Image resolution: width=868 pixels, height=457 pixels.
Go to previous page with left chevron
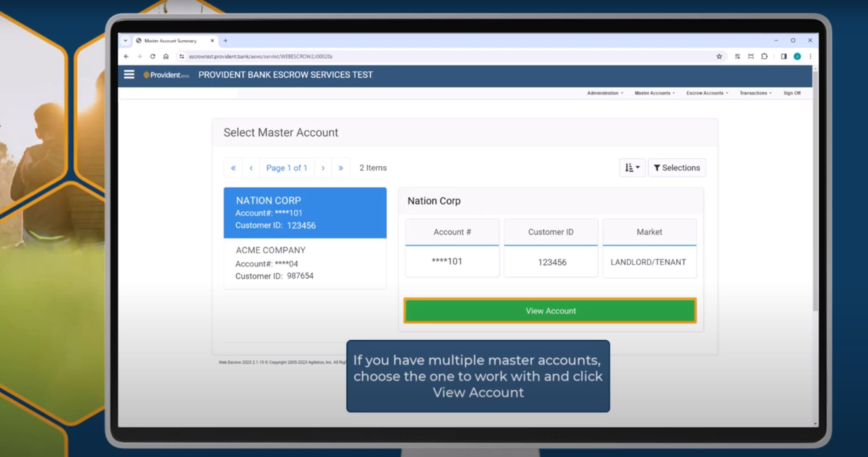click(251, 168)
